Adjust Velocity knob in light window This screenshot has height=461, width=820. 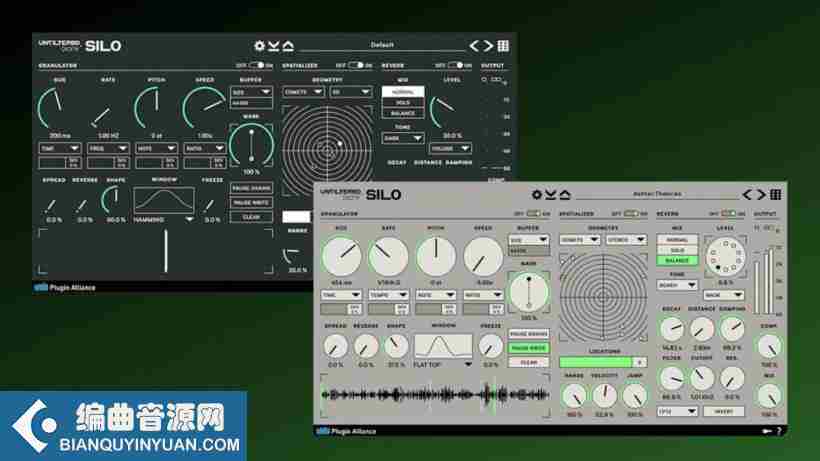(x=604, y=396)
